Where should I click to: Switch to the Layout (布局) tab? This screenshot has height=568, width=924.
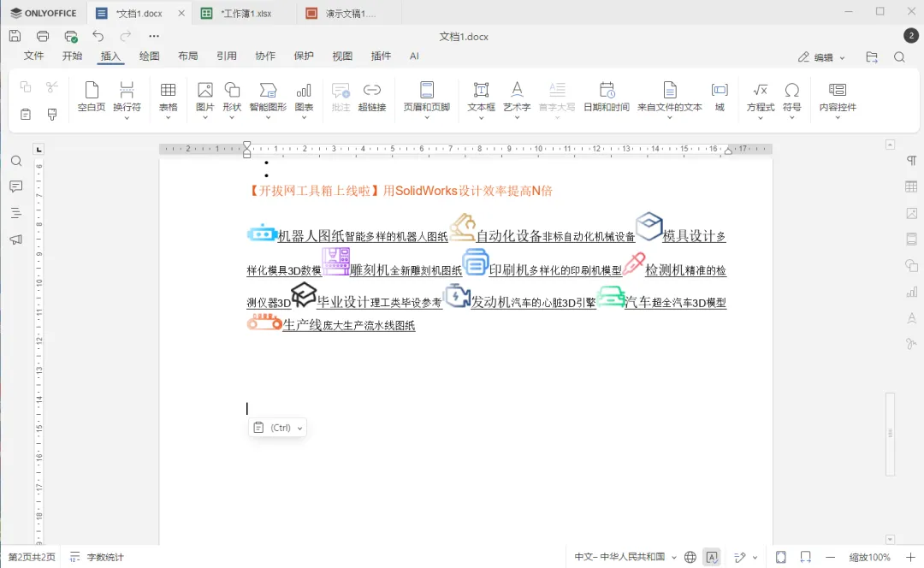point(188,56)
